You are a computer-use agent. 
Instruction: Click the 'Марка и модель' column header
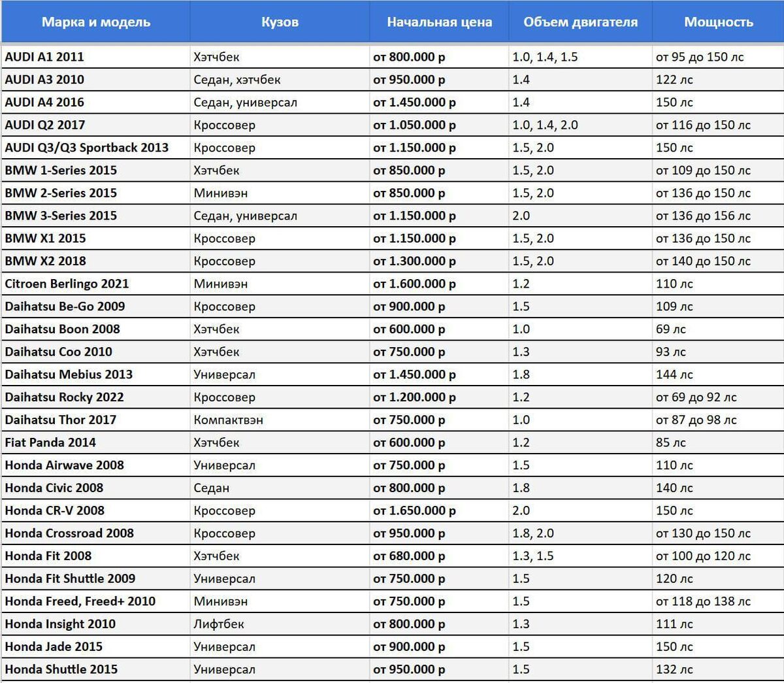click(x=96, y=22)
